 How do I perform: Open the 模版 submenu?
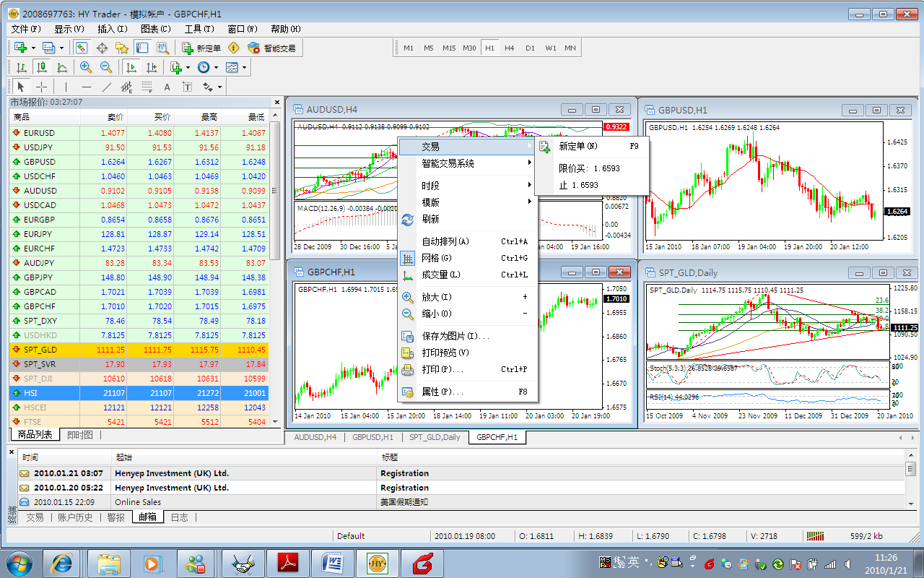[x=468, y=202]
